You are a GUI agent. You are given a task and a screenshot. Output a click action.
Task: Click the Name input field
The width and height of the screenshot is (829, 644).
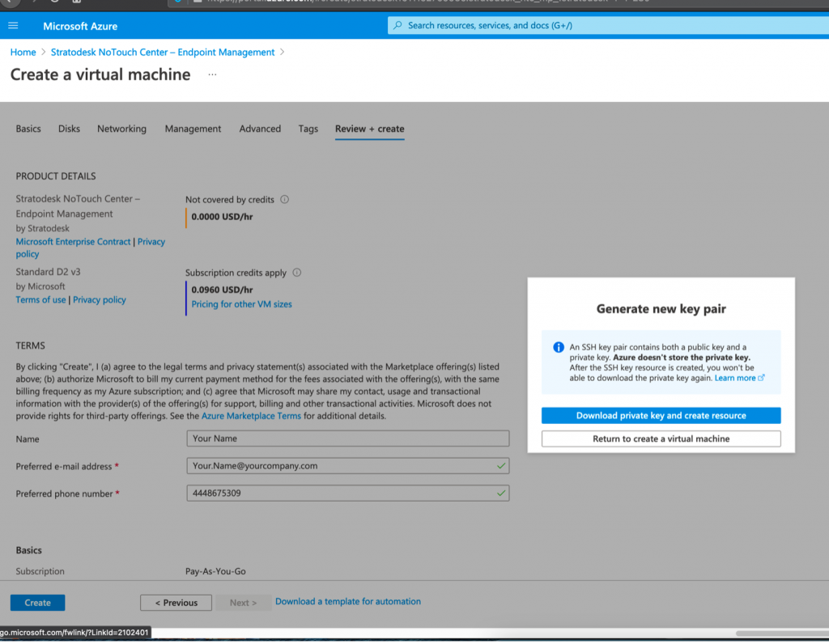click(x=347, y=438)
